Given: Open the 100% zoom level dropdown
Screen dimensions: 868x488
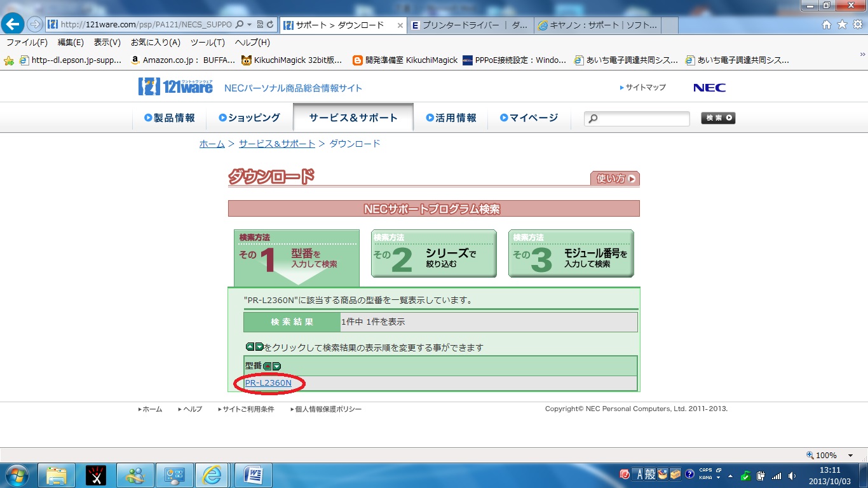Looking at the screenshot, I should click(x=850, y=456).
